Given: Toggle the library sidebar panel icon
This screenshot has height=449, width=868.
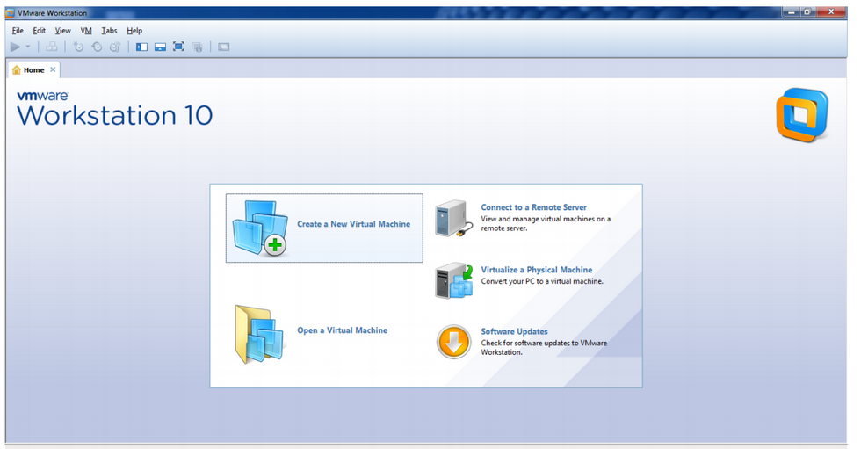Looking at the screenshot, I should 141,47.
